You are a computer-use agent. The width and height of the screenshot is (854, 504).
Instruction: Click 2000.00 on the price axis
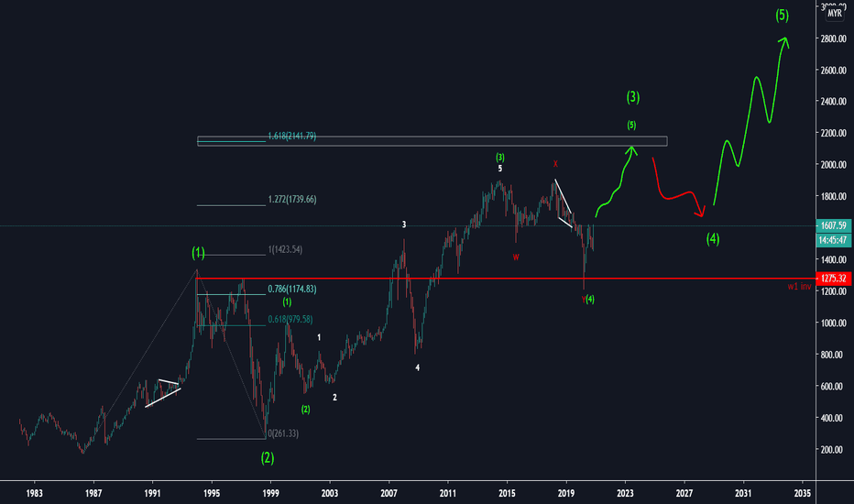point(834,165)
